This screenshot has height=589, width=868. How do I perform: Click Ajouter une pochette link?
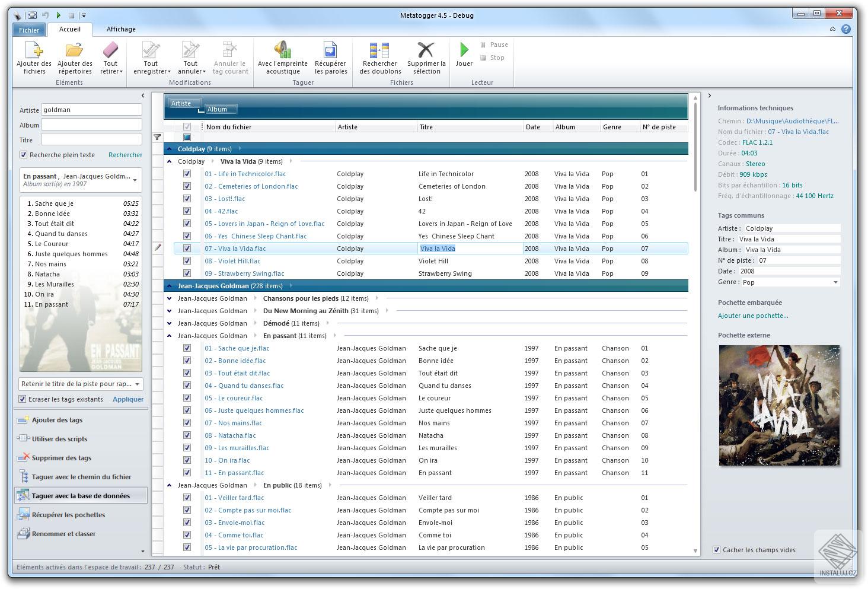tap(753, 316)
